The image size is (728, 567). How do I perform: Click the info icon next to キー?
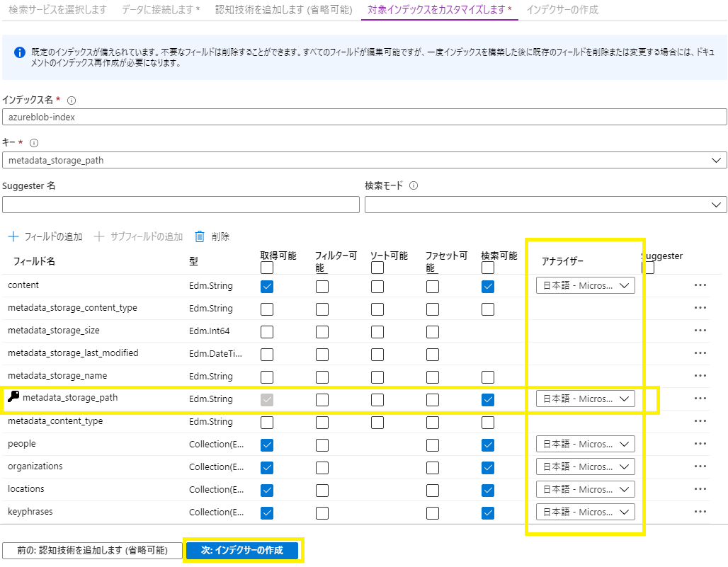[x=34, y=143]
